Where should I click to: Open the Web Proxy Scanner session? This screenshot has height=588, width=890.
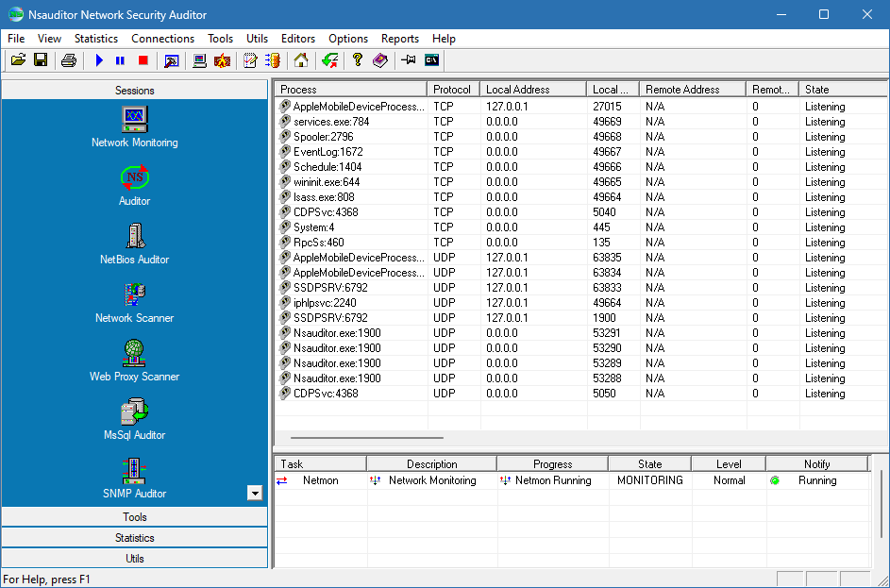(135, 361)
